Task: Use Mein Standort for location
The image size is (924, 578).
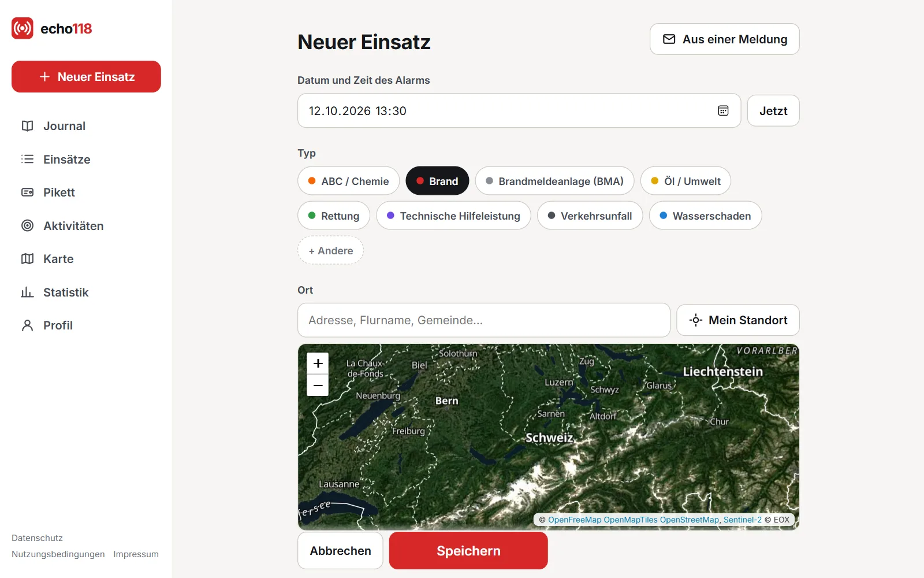Action: 738,320
